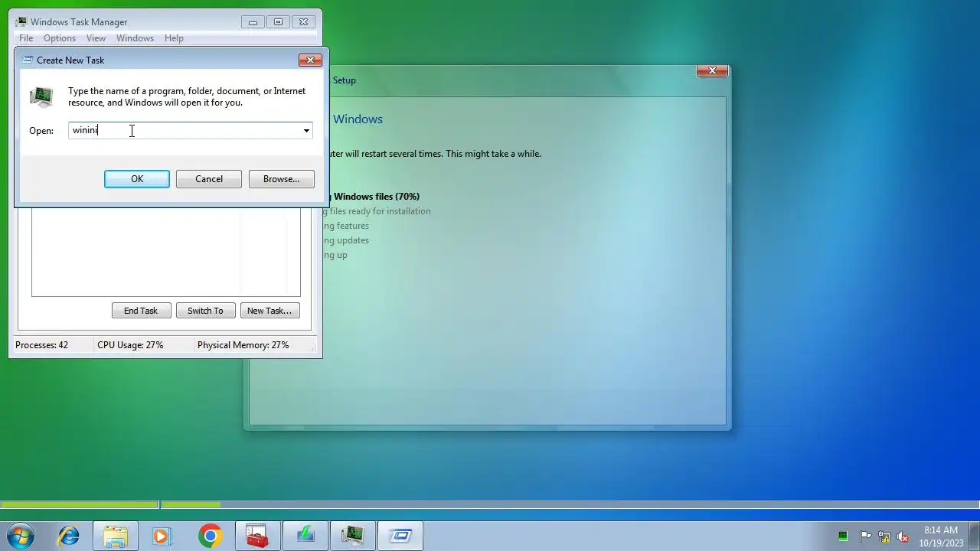Close the Create New Task dialog

pos(310,60)
